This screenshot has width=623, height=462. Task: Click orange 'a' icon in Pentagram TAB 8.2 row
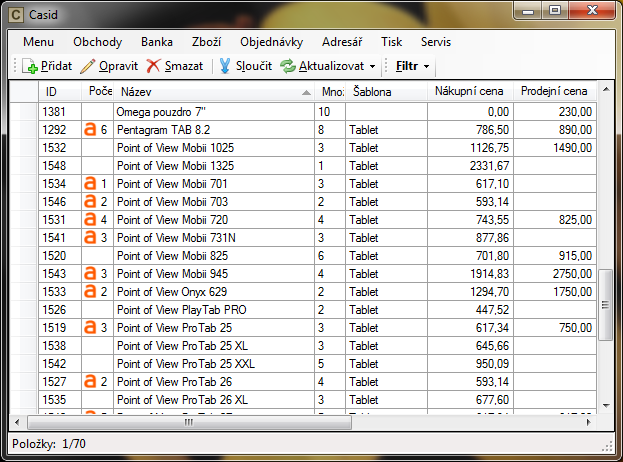pos(90,130)
